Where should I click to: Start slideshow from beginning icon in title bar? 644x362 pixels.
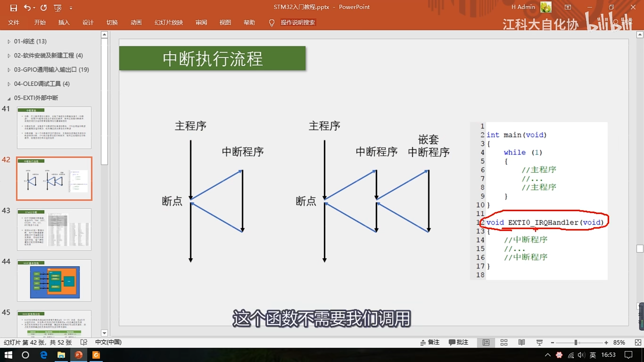coord(58,8)
